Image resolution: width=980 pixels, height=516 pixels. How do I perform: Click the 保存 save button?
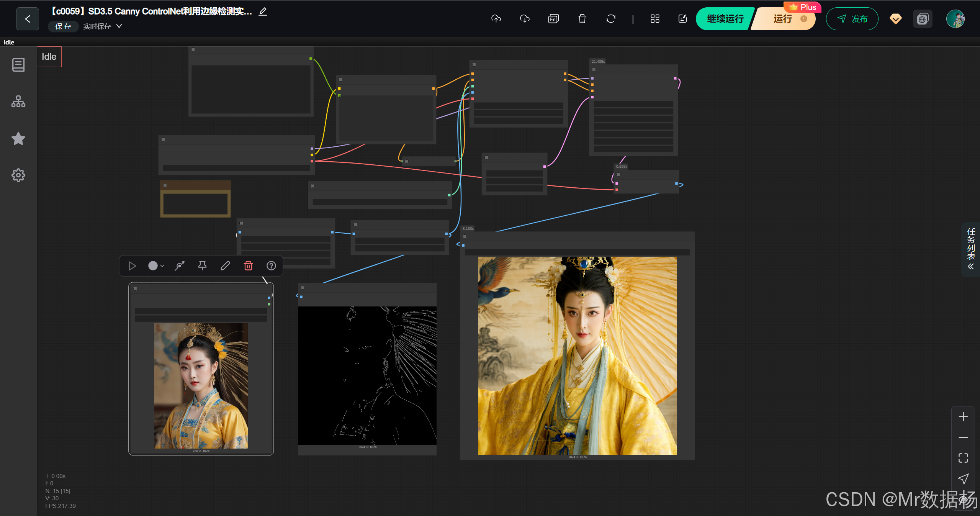coord(63,26)
